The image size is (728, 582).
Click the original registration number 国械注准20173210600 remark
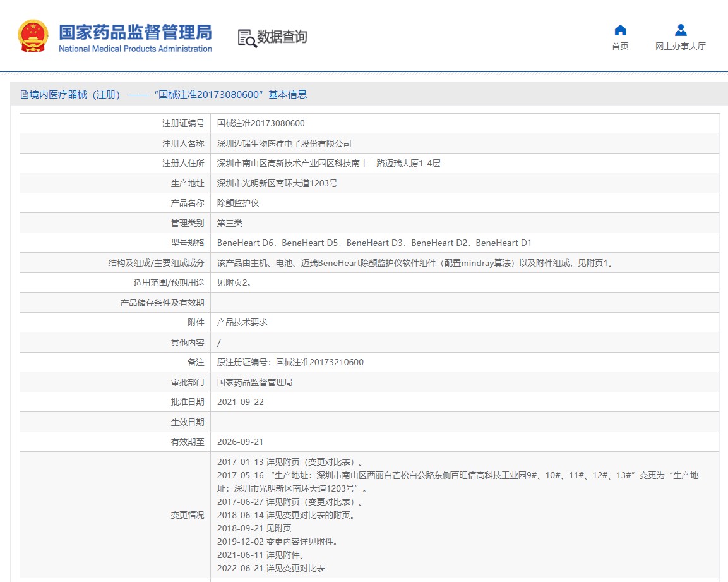pos(290,362)
